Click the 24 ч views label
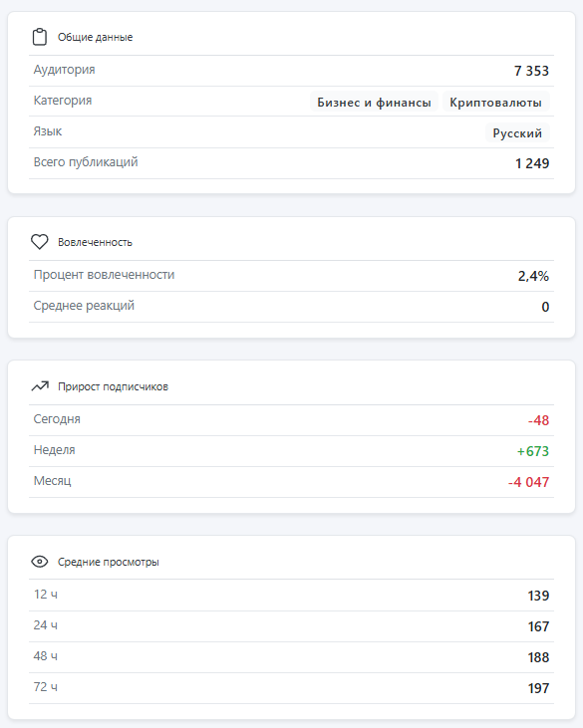Viewport: 583px width, 728px height. click(46, 625)
